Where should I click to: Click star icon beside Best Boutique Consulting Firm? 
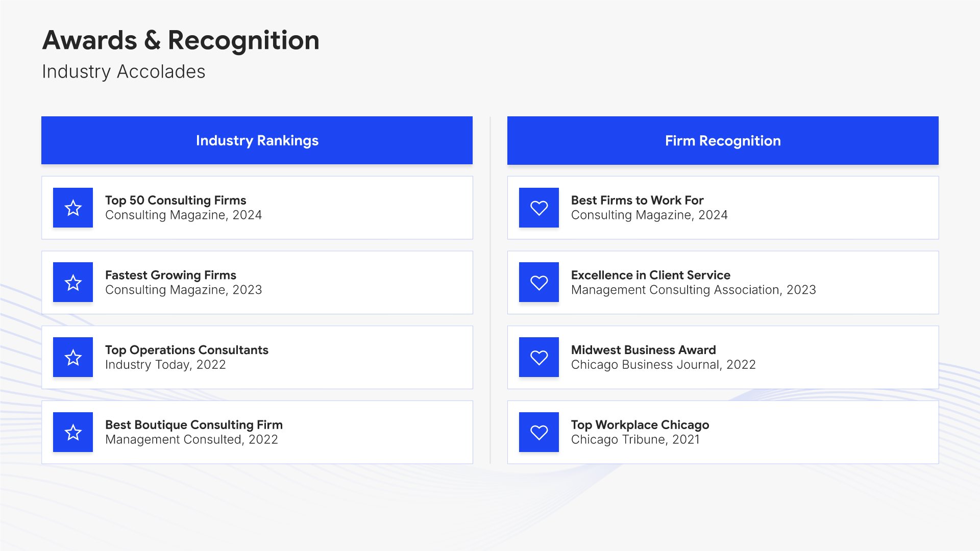tap(73, 432)
